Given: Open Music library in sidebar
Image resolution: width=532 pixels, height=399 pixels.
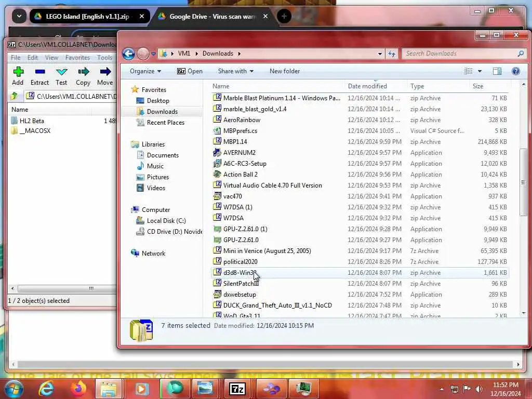Looking at the screenshot, I should tap(155, 166).
